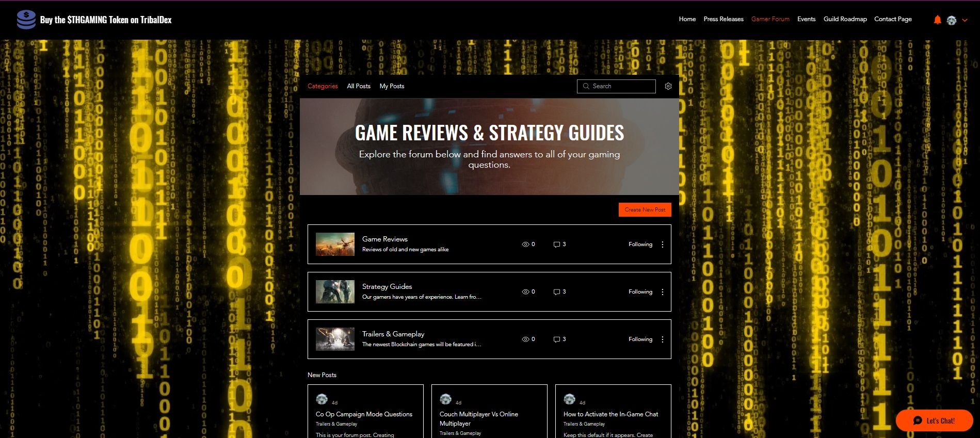
Task: Focus the forum Search field
Action: [616, 86]
